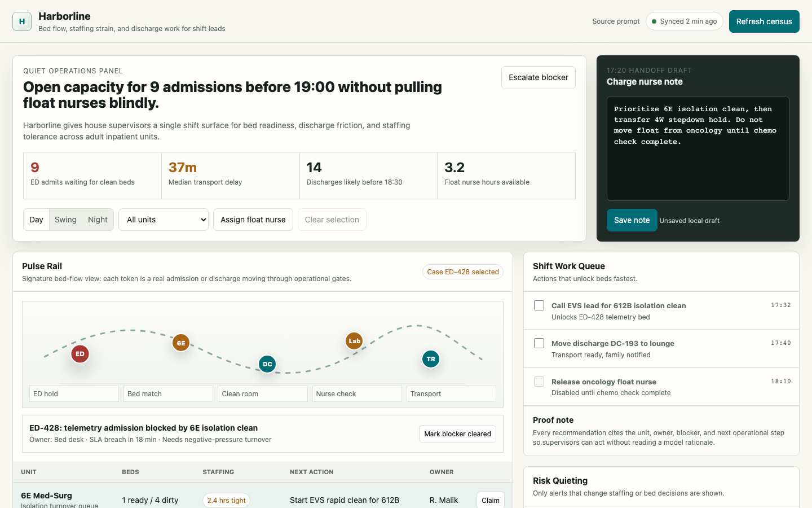Click the Bed match gate label

coord(168,393)
